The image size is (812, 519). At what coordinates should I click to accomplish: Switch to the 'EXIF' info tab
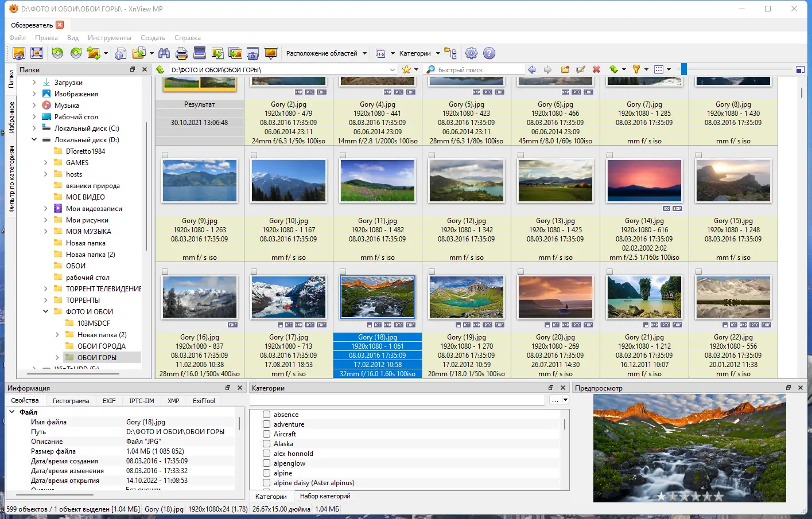[109, 401]
